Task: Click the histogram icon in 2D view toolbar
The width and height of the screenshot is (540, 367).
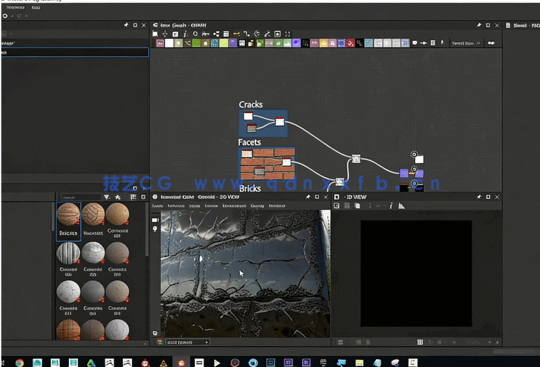Action: pyautogui.click(x=402, y=206)
